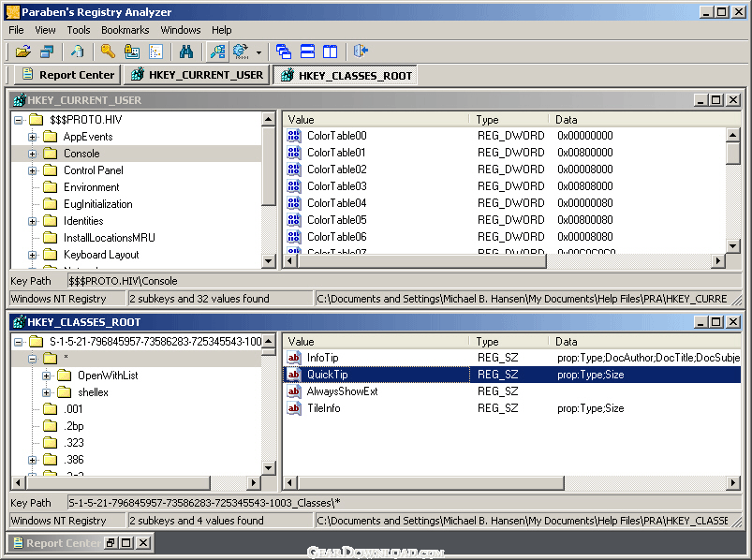752x560 pixels.
Task: Click the ColorTable03 value icon
Action: pos(294,186)
